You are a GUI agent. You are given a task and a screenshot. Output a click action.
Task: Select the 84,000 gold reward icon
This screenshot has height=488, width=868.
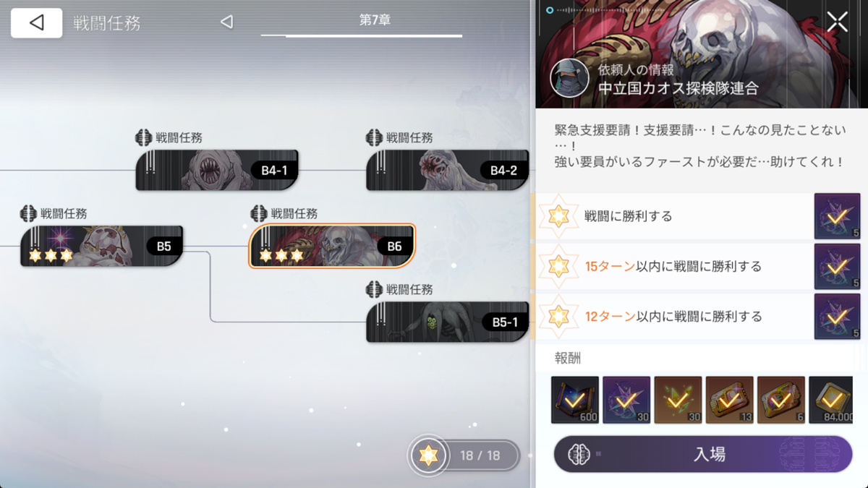coord(833,400)
